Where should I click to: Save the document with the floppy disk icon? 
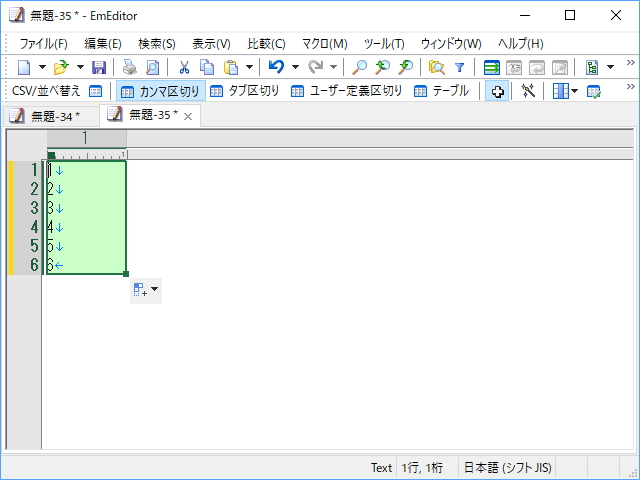pyautogui.click(x=99, y=67)
